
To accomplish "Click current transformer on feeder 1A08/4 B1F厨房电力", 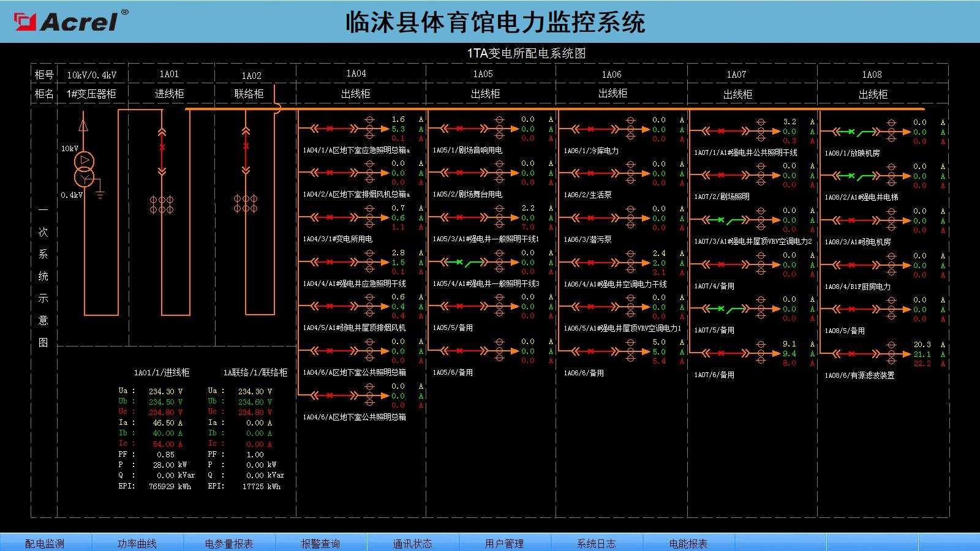I will (891, 266).
